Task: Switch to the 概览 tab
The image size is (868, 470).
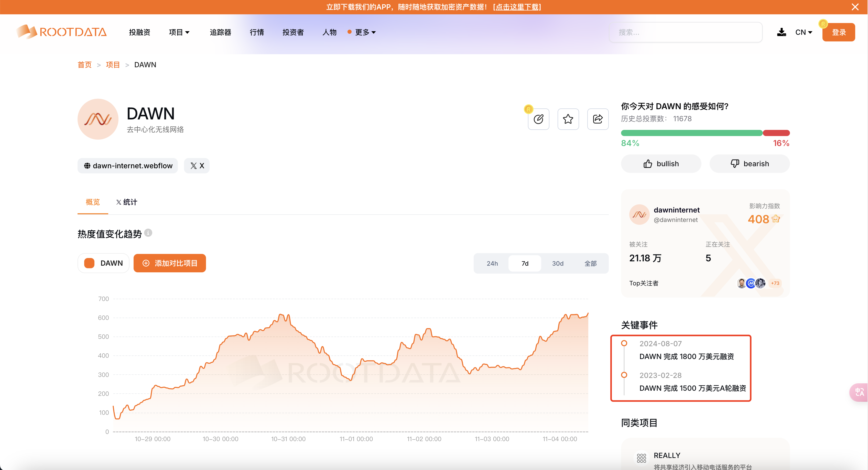Action: [x=93, y=202]
